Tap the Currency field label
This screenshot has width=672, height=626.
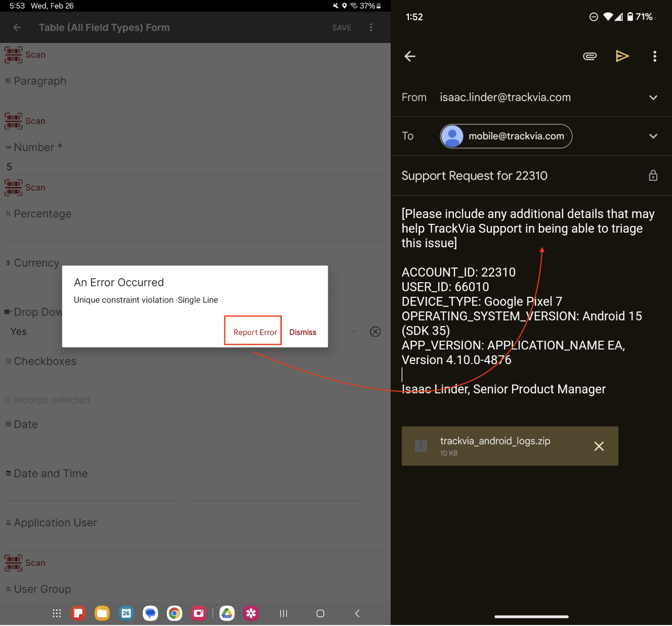click(x=36, y=263)
